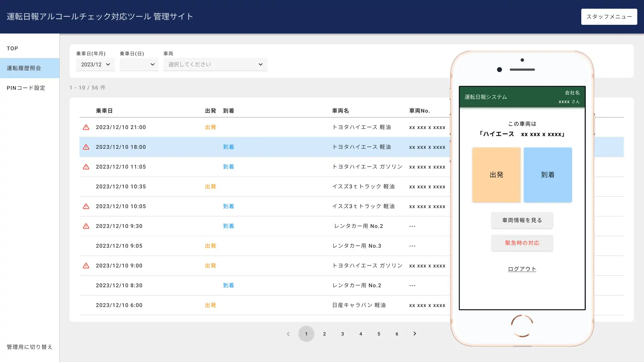Open the 車両 selection dropdown
The image size is (644, 362).
click(215, 64)
